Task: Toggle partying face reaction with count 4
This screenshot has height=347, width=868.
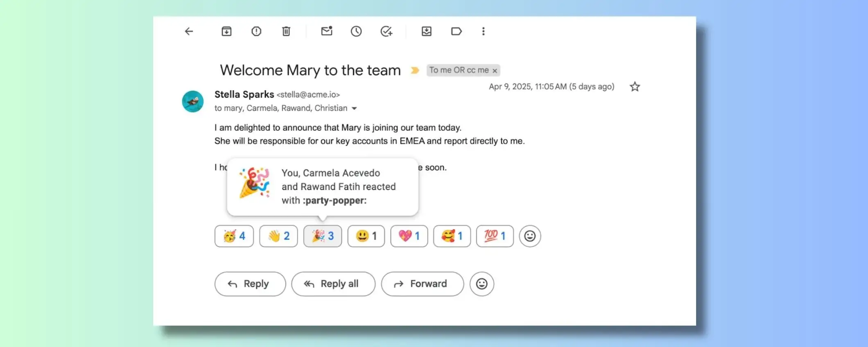Action: click(234, 236)
